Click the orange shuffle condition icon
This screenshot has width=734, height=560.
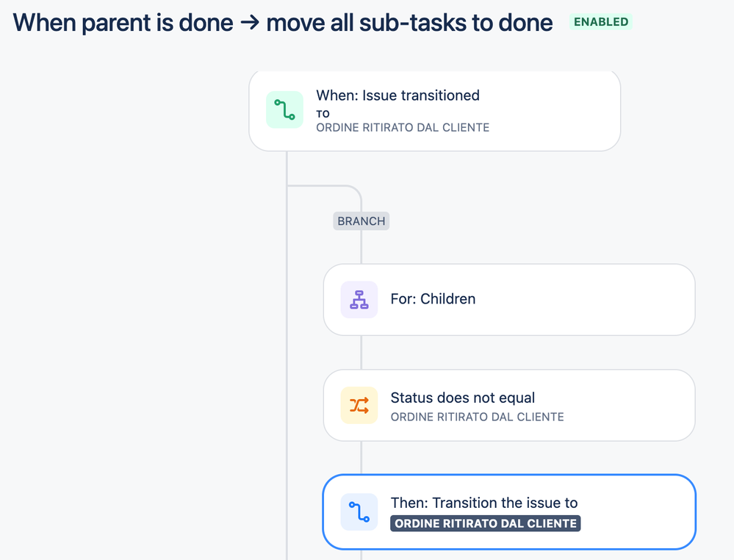(359, 405)
